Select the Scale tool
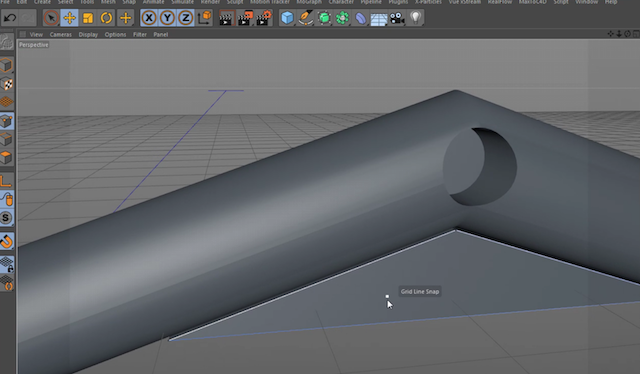The width and height of the screenshot is (640, 374). coord(88,18)
